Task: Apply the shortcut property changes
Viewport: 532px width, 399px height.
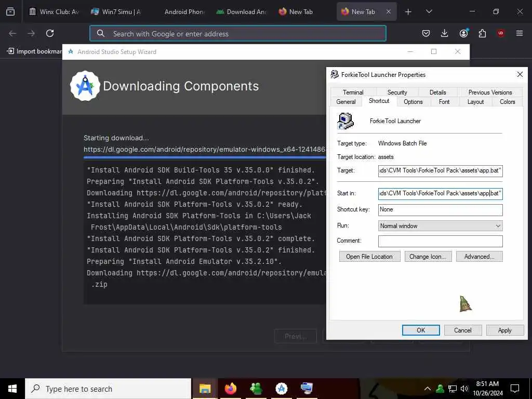Action: click(x=505, y=330)
